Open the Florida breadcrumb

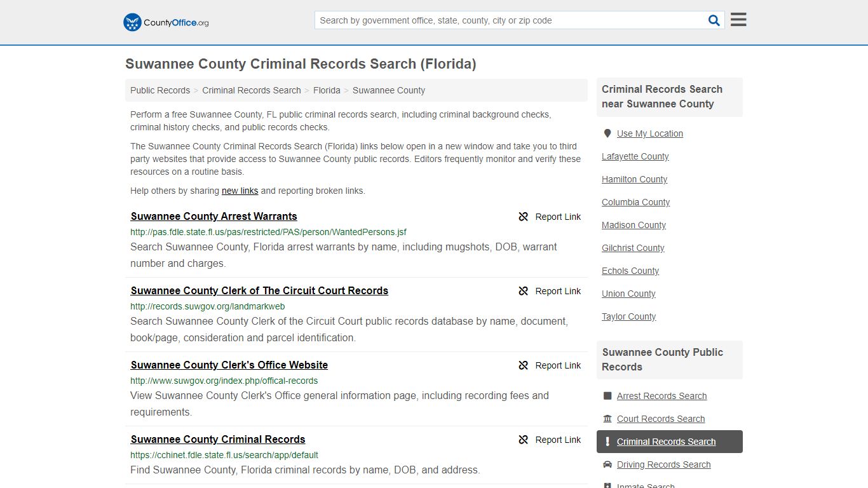coord(327,90)
